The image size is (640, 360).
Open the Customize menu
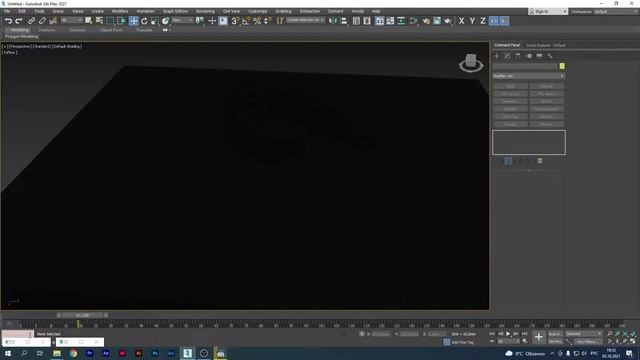pyautogui.click(x=258, y=11)
